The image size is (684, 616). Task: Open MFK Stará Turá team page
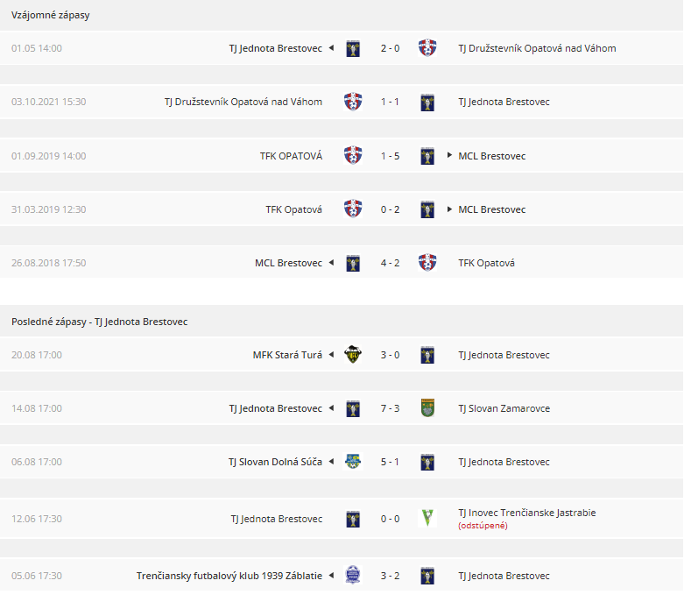tap(287, 355)
